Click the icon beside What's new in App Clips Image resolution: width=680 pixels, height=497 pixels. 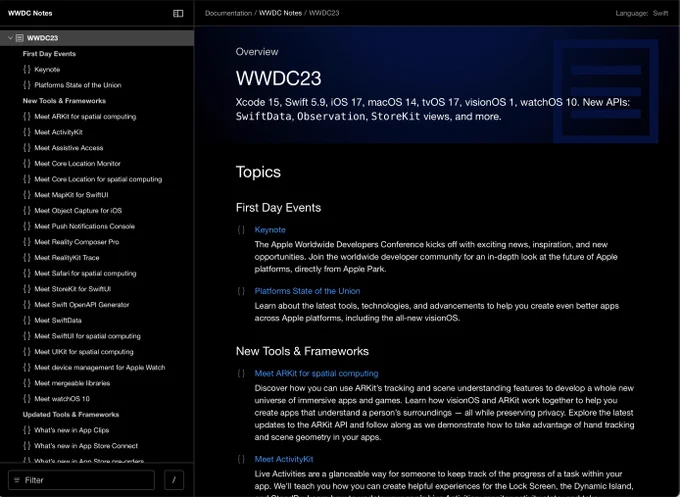tap(27, 430)
